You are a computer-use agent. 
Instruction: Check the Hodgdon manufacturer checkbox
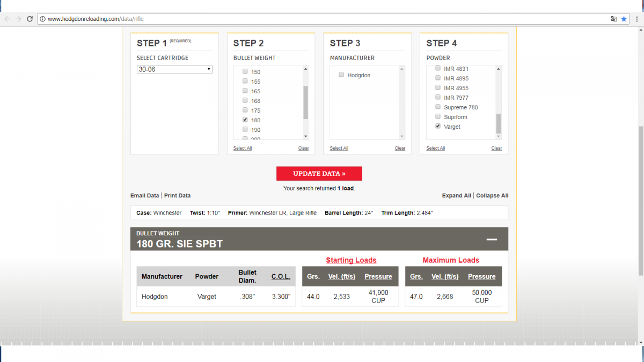pos(341,75)
